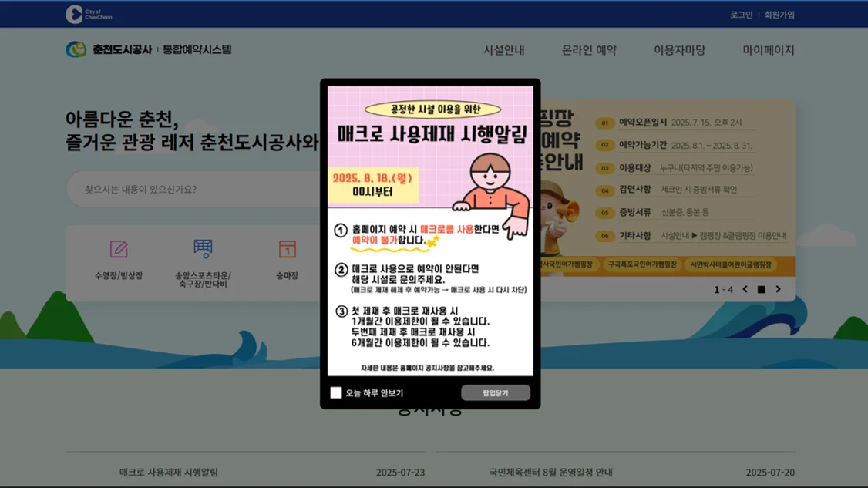868x488 pixels.
Task: Enable the 오늘 하루 안보기 checkbox
Action: point(338,392)
